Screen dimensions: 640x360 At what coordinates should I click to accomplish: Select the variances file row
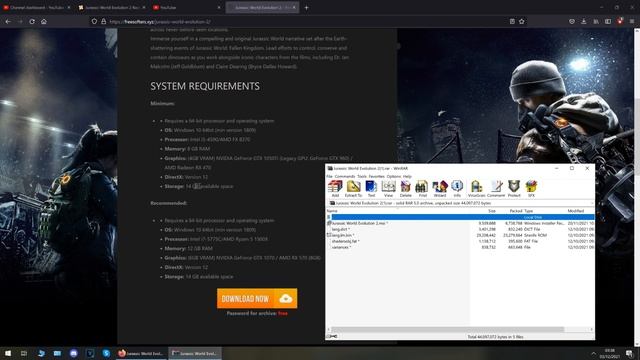[x=340, y=247]
